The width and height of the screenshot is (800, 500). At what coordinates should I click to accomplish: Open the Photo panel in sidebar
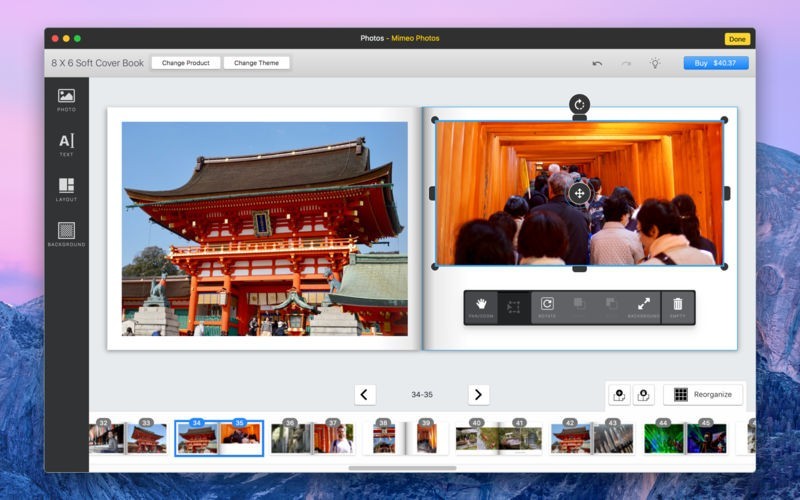(x=66, y=98)
